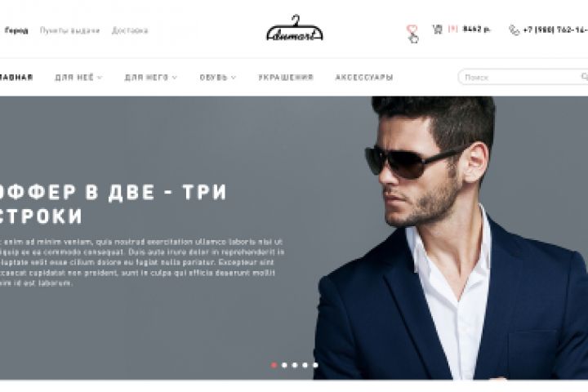Go to the ГЛАВНАЯ menu item
588x392 pixels.
(x=16, y=78)
